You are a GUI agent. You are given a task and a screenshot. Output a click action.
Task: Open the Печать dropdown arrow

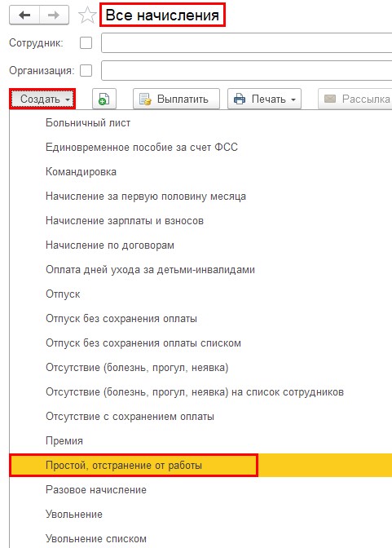(x=293, y=99)
